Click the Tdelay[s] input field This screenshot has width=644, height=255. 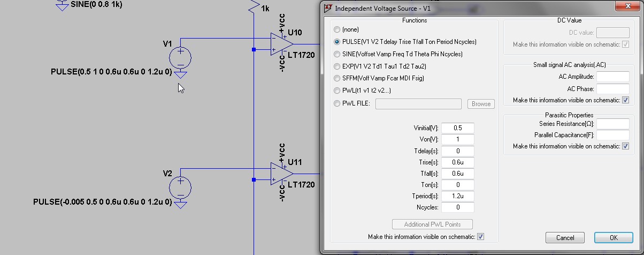click(458, 151)
